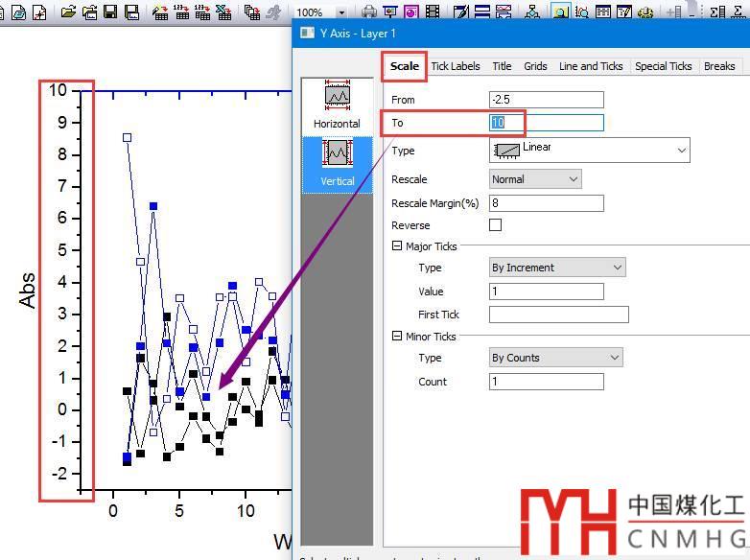Click the Rescale Margin(%) field
This screenshot has width=750, height=560.
(x=547, y=202)
